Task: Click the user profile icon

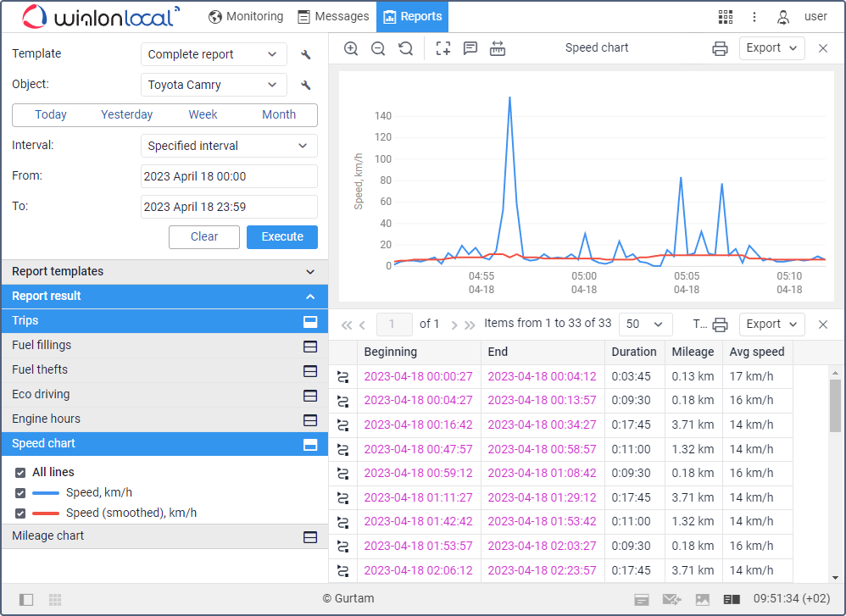Action: coord(783,17)
